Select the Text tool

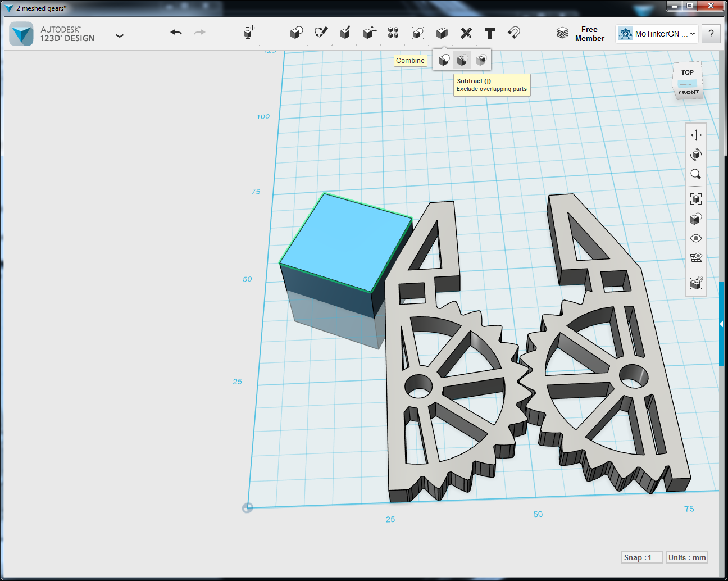[490, 33]
